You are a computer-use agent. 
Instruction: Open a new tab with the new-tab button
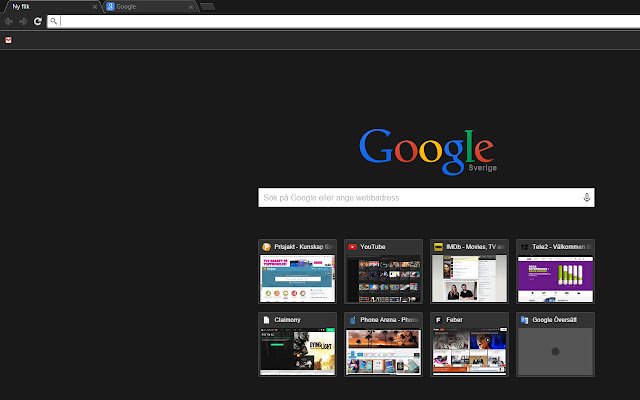[207, 7]
